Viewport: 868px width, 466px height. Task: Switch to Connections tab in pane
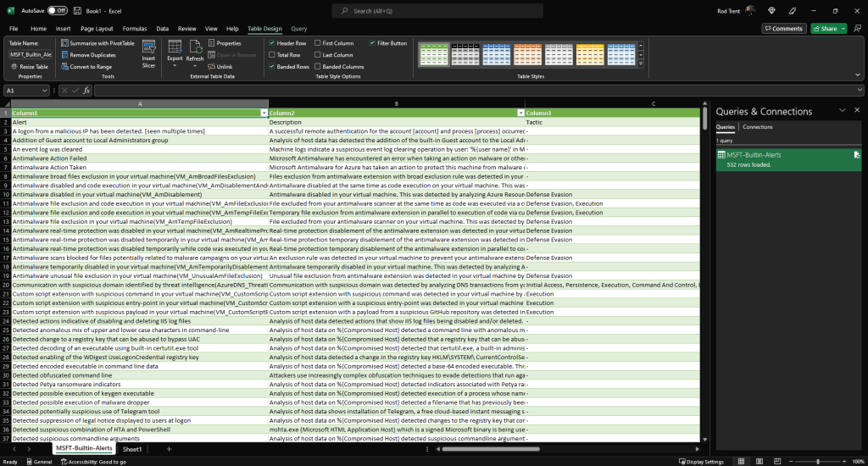point(757,127)
